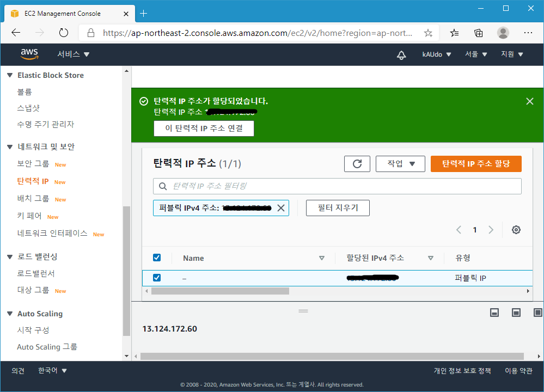Go back with the browser back arrow
Image resolution: width=544 pixels, height=392 pixels.
point(16,33)
